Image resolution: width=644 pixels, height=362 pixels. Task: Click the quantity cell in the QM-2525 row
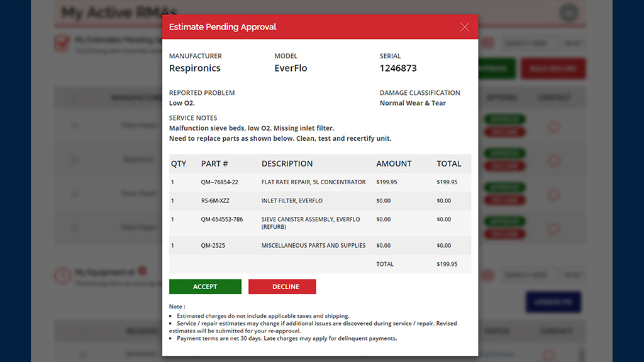click(172, 246)
